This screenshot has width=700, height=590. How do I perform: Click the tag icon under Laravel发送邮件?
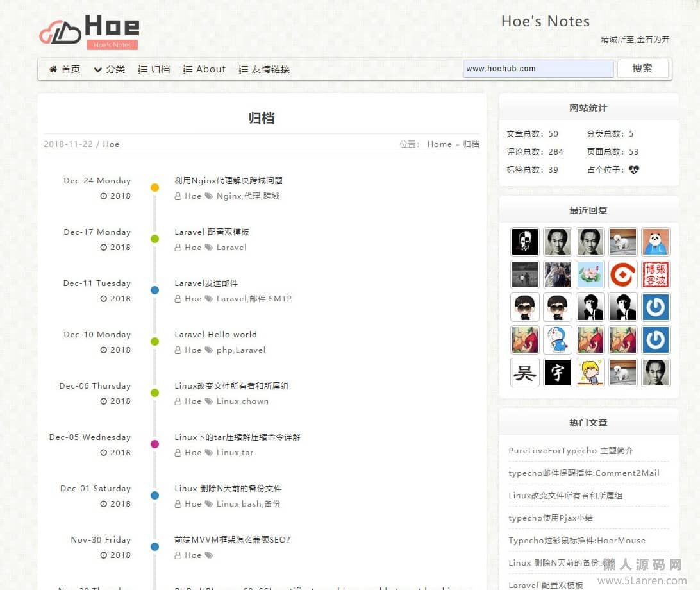pyautogui.click(x=208, y=298)
